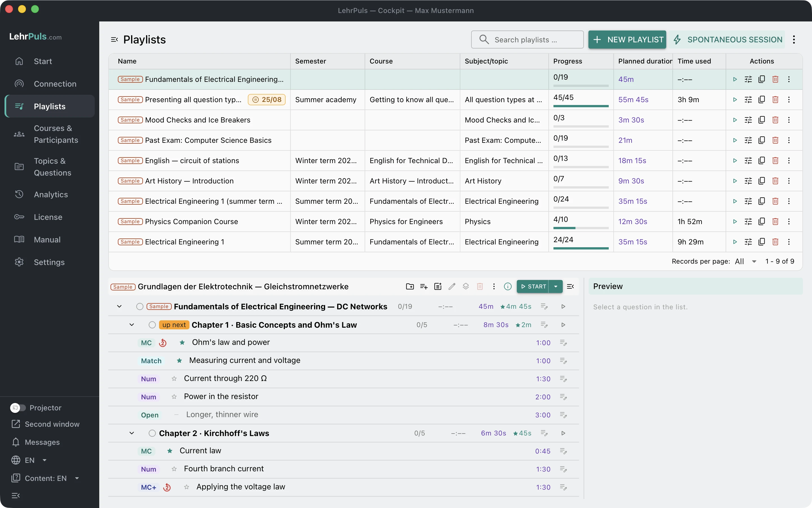Click the Search playlists field

pyautogui.click(x=527, y=40)
